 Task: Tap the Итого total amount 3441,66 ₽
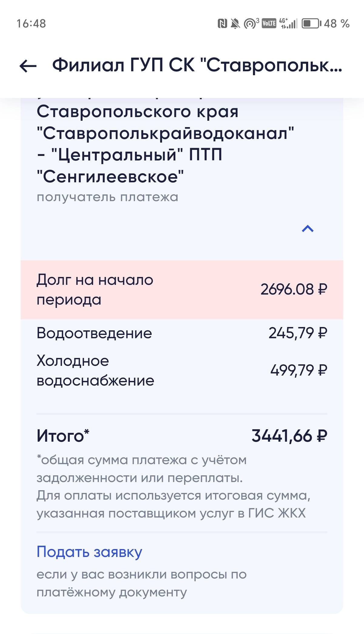point(289,436)
